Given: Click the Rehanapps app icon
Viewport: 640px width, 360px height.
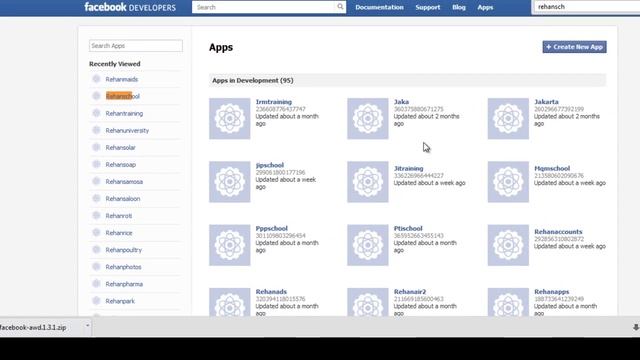Looking at the screenshot, I should [508, 302].
